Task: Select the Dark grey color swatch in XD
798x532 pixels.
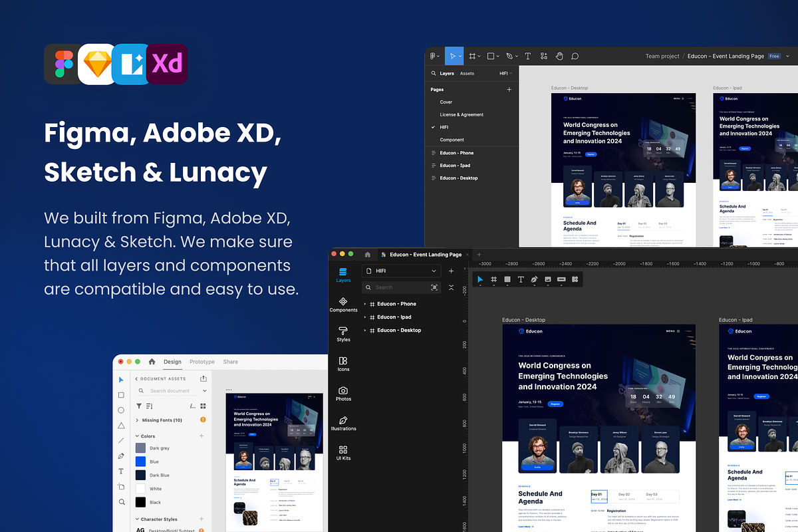Action: click(140, 448)
